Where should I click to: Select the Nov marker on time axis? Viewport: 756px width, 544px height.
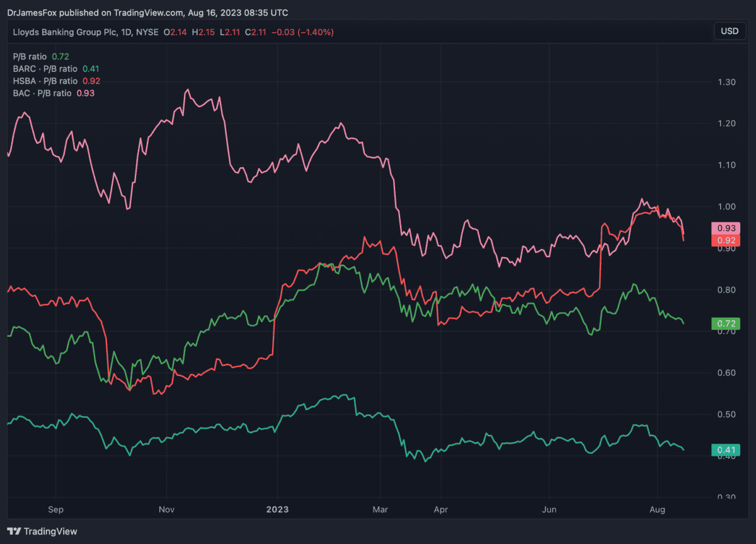coord(166,508)
